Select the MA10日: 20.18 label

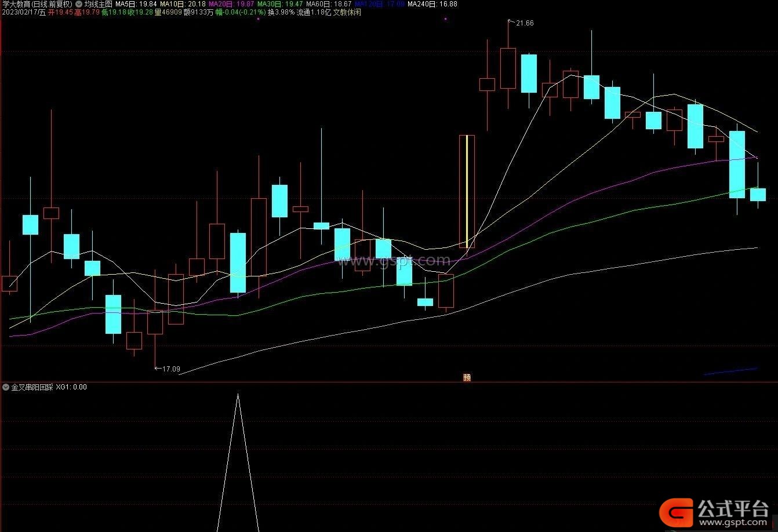[x=183, y=4]
